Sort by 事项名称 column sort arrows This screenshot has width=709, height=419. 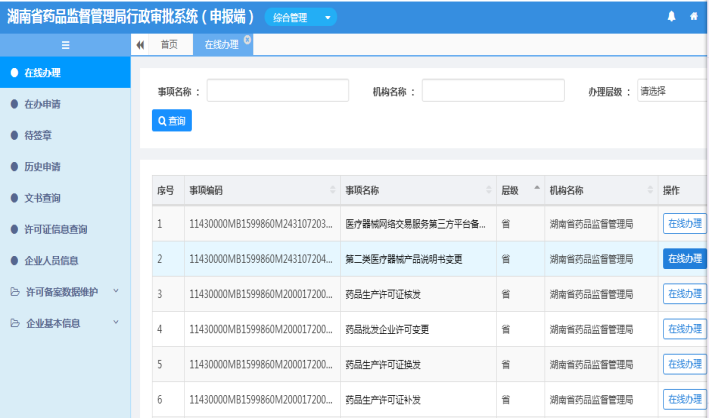[488, 190]
